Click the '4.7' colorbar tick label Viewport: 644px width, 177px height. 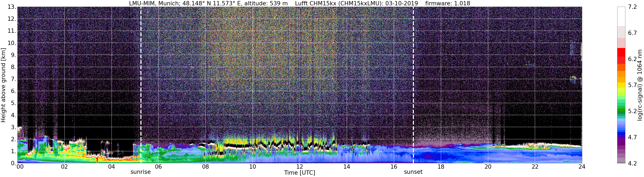coord(632,137)
